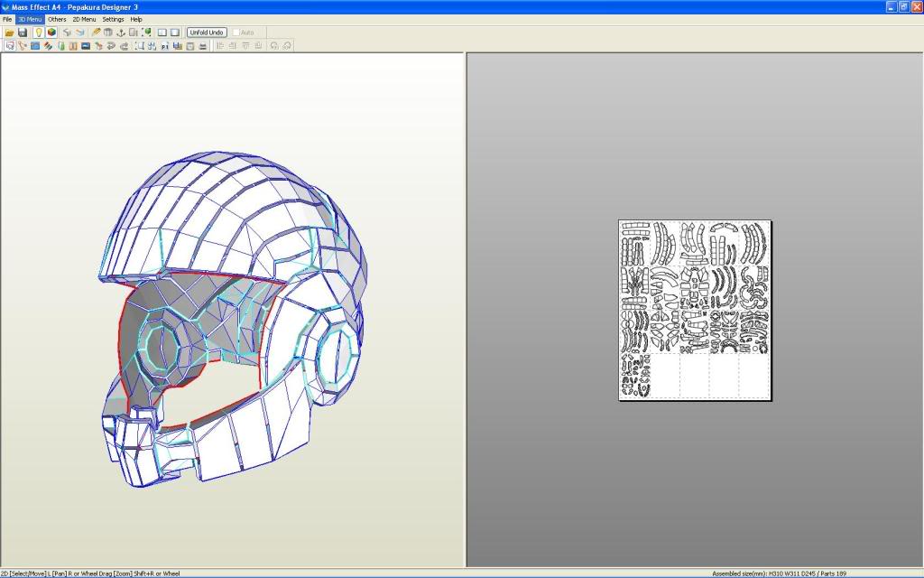
Task: Show both 3D and 2D windows icon
Action: (162, 33)
